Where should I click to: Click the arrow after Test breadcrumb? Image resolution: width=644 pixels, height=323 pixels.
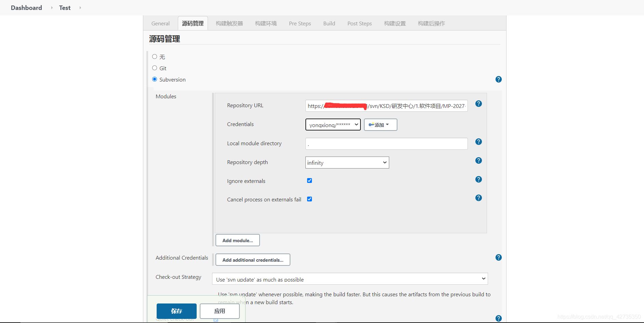(x=80, y=8)
